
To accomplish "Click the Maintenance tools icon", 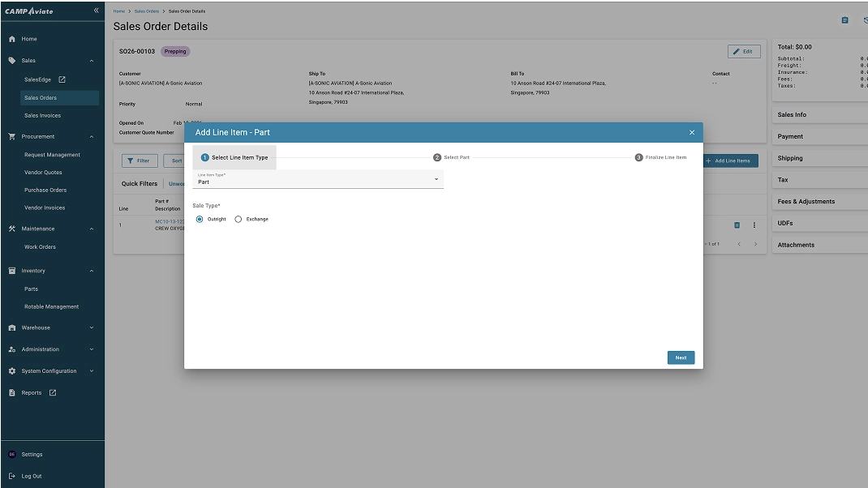I will click(x=12, y=229).
